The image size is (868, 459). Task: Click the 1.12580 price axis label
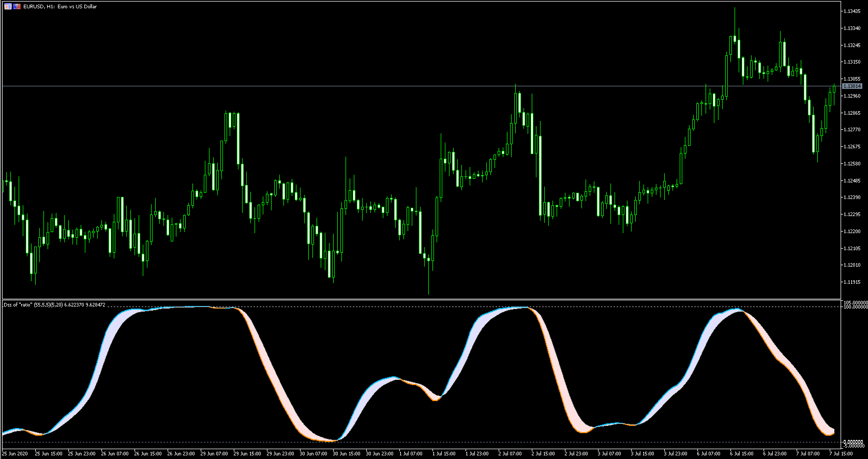(x=852, y=163)
